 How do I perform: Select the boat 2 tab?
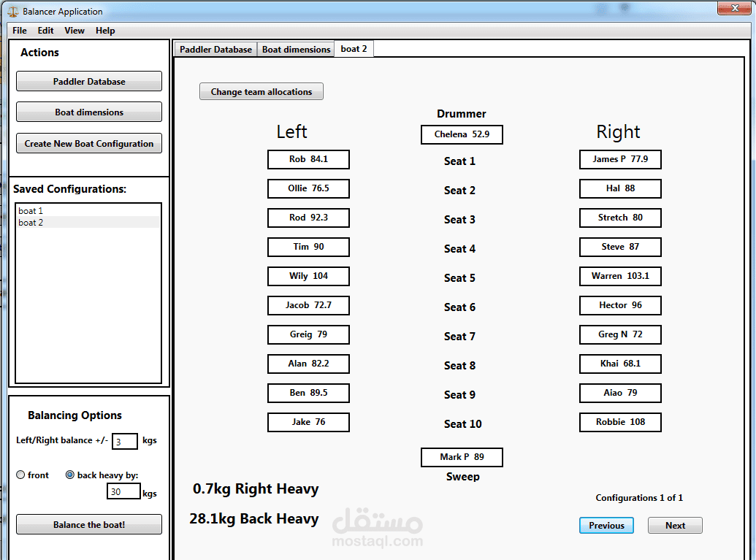click(354, 49)
